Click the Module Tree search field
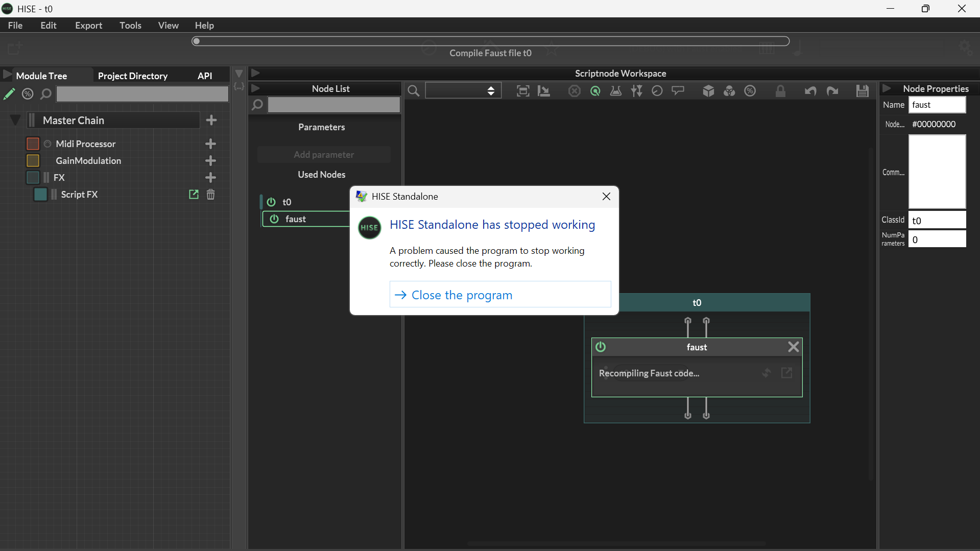This screenshot has width=980, height=551. [x=142, y=94]
